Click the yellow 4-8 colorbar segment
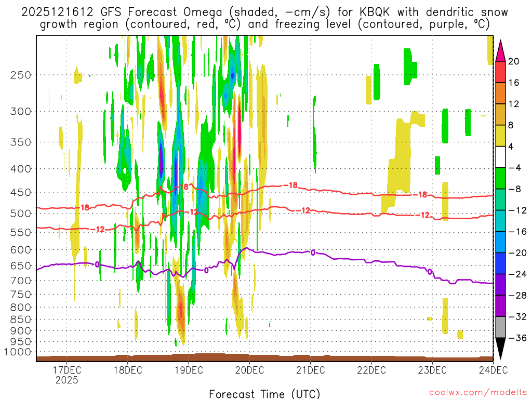Screen dimensions: 532x399 click(500, 136)
